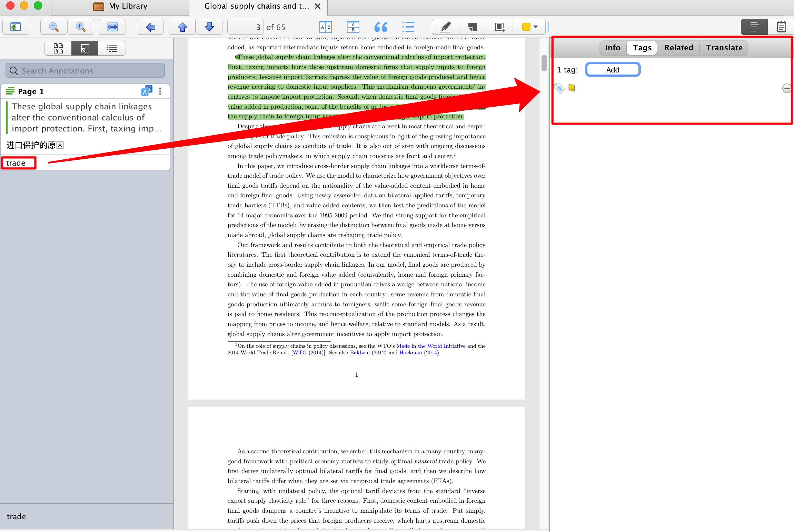This screenshot has height=532, width=794.
Task: Remove the tag using the minus control
Action: [787, 88]
